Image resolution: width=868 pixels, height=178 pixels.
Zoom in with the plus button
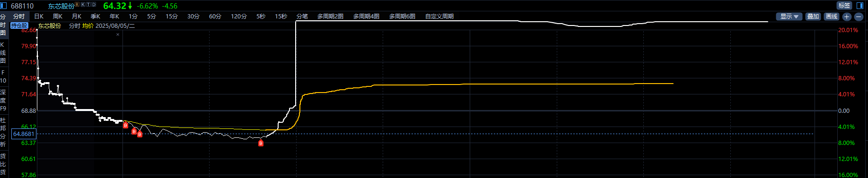click(x=847, y=17)
